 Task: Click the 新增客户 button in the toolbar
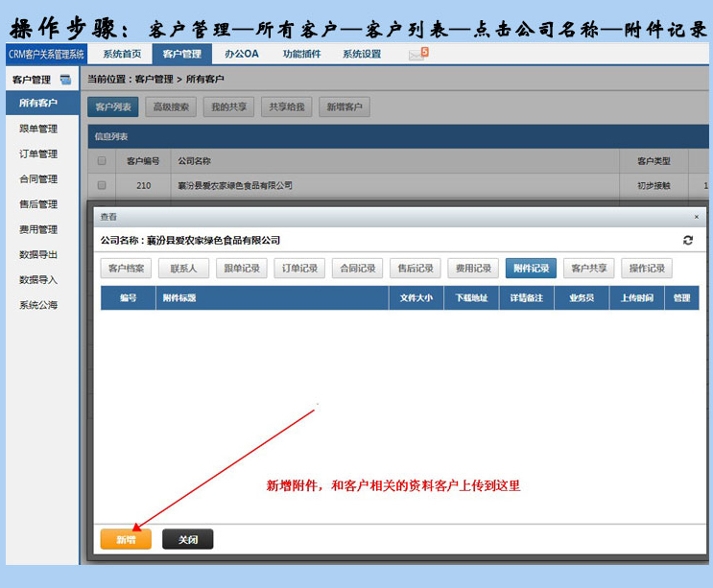[x=344, y=106]
